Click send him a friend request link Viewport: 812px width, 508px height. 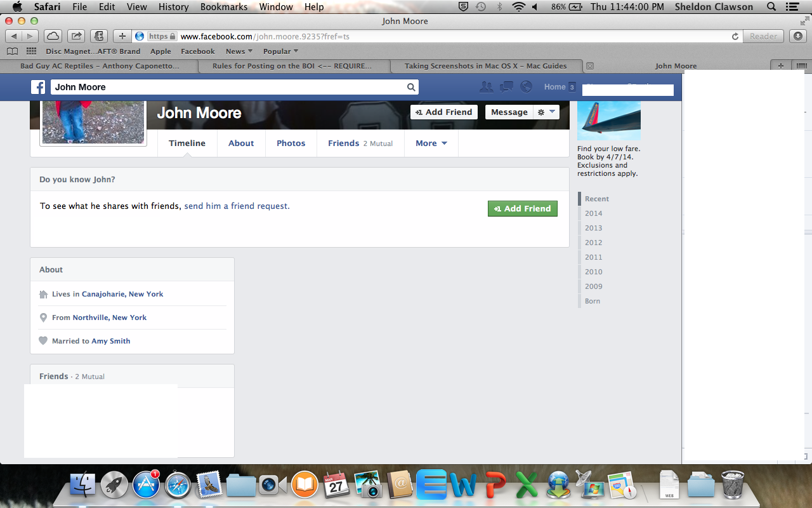[237, 206]
